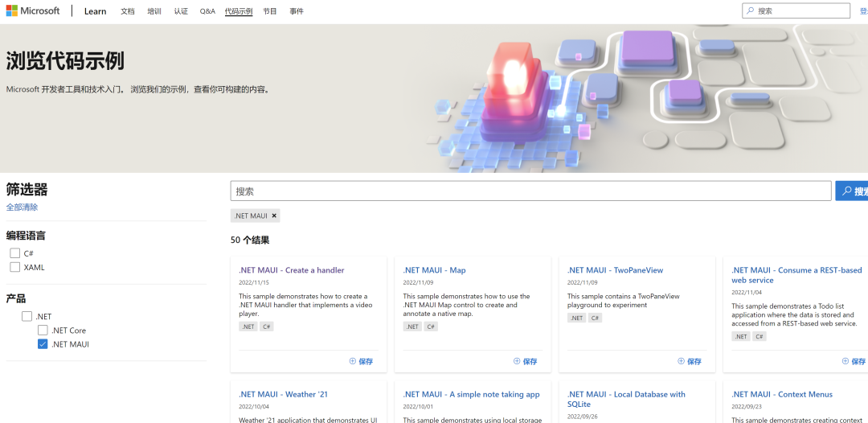
Task: Open the 文档 menu item
Action: pos(128,11)
